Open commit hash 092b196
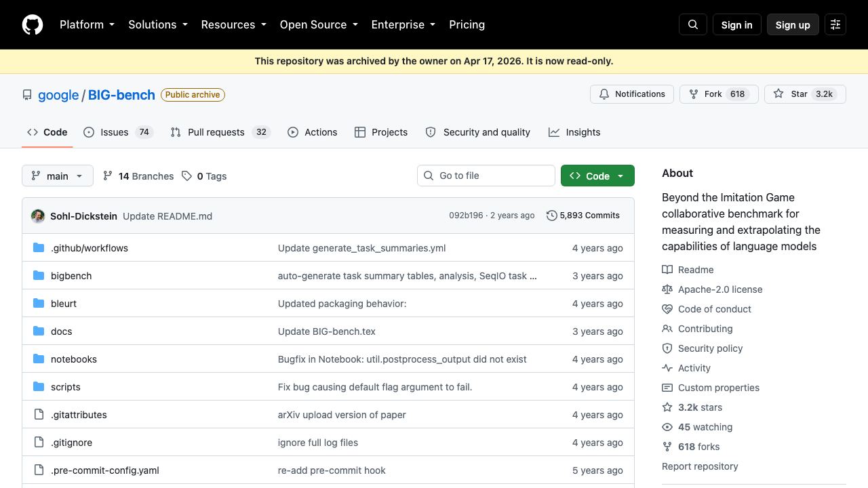Screen dimensions: 868x488 [x=466, y=216]
